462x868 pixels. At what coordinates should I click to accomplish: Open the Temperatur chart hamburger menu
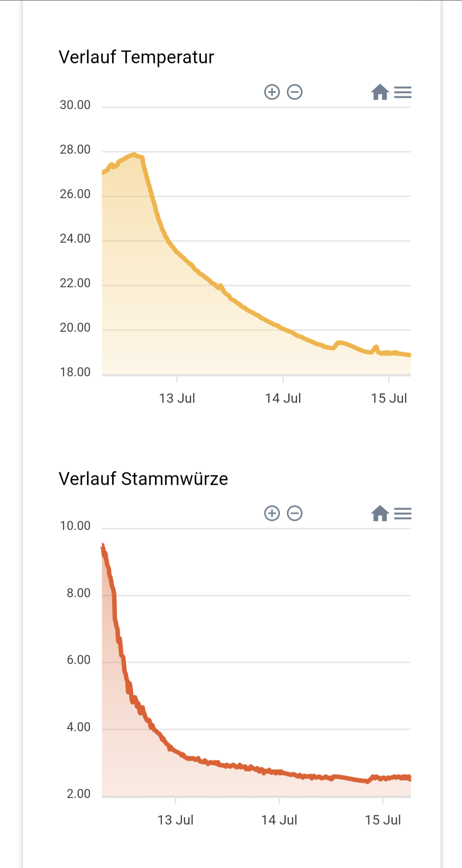[403, 92]
